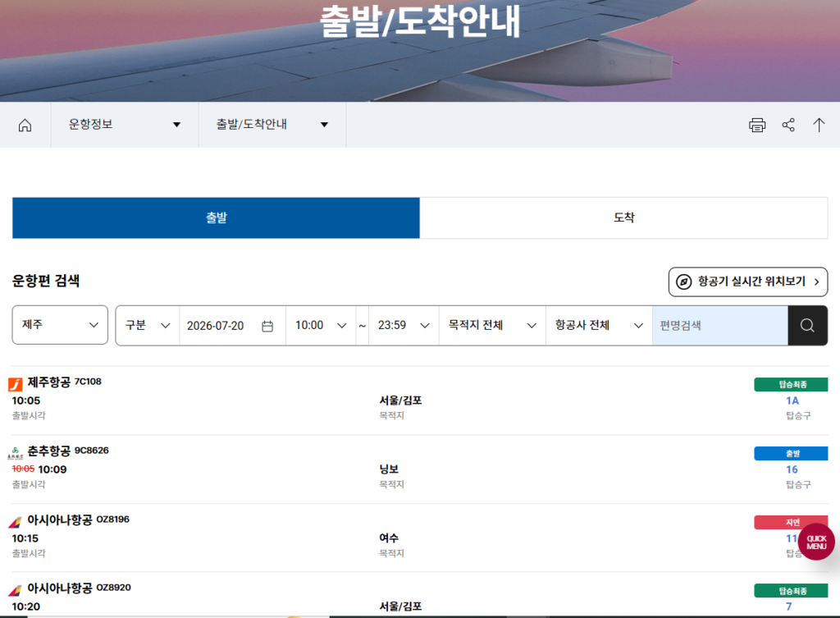
Task: Click 서울/김포 destination of 7C108
Action: (x=400, y=401)
